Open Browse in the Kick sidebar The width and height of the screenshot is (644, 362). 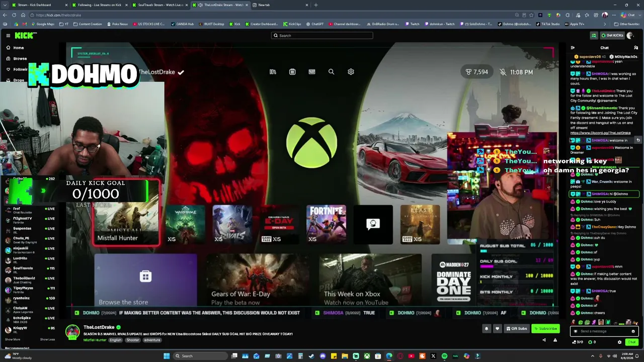[x=20, y=58]
